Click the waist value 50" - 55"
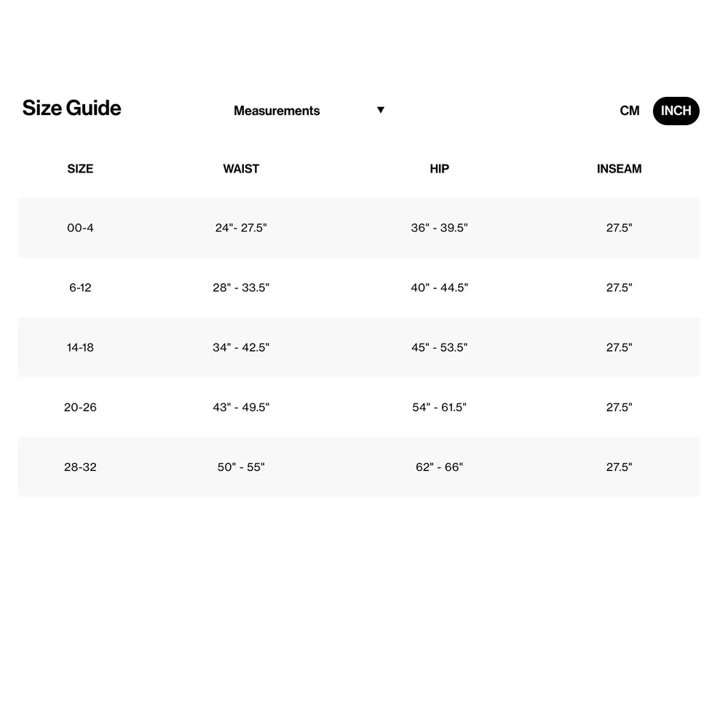This screenshot has width=728, height=728. point(241,467)
